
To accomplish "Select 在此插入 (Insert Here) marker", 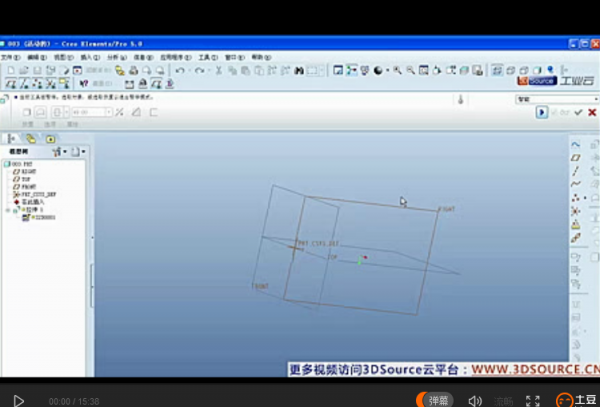I will pyautogui.click(x=29, y=202).
